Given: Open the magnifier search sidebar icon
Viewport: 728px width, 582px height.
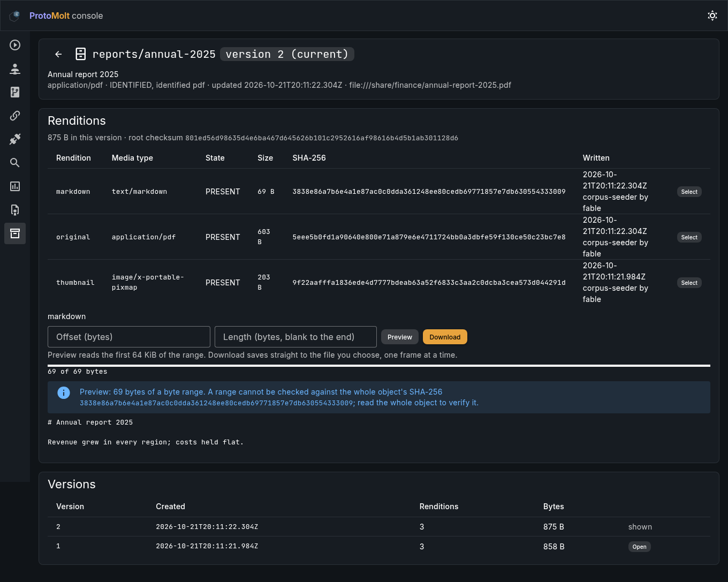Looking at the screenshot, I should pyautogui.click(x=15, y=163).
